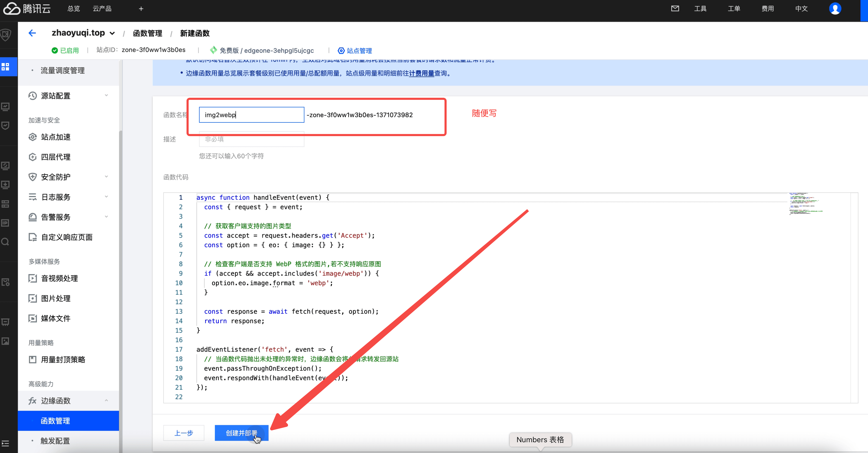This screenshot has width=868, height=453.
Task: Expand the 安全防护 chevron
Action: 106,177
